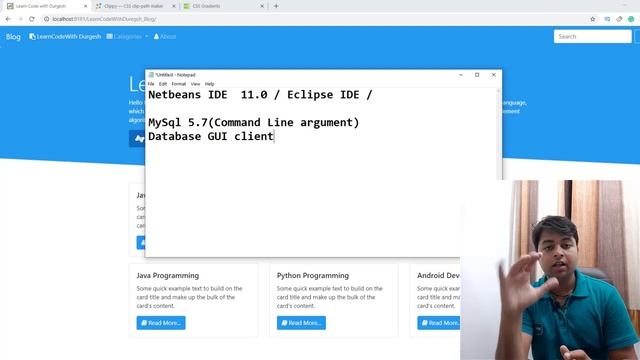
Task: Go back using browser back arrow
Action: coord(8,19)
